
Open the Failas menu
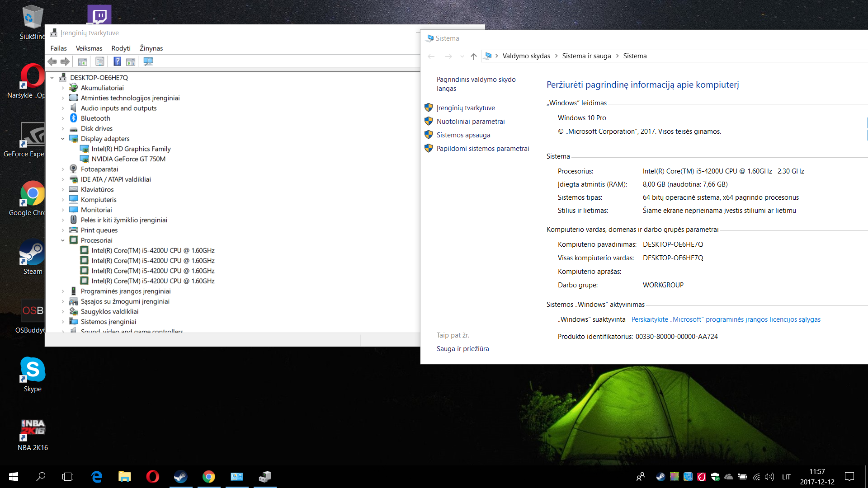point(58,48)
